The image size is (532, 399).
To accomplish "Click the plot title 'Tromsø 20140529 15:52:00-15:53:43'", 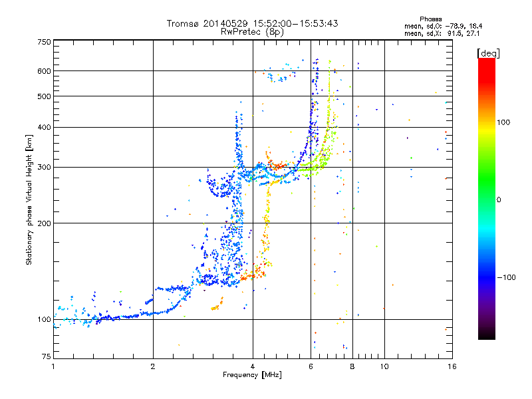I will [252, 23].
